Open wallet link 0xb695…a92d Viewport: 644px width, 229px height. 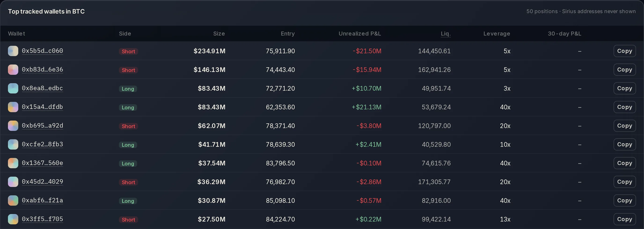click(43, 126)
